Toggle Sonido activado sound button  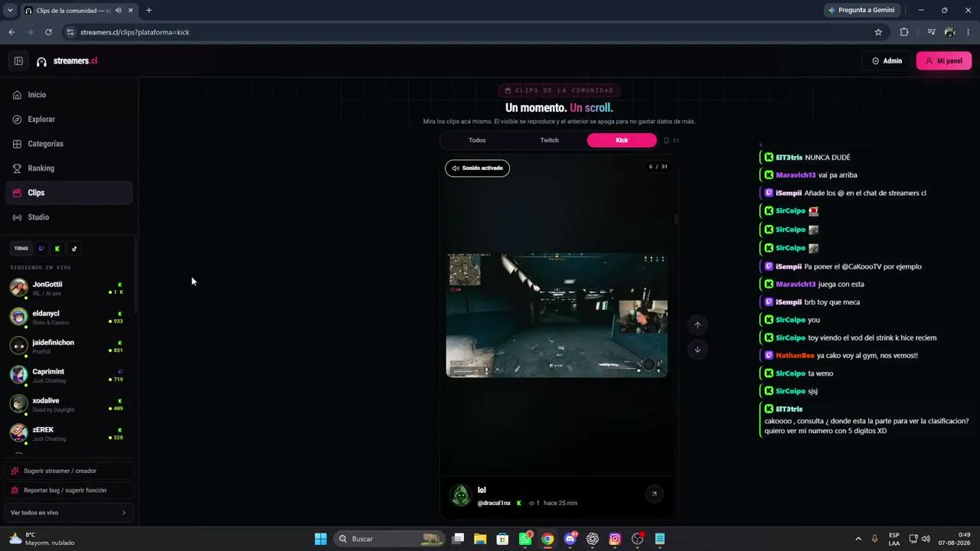pyautogui.click(x=477, y=168)
